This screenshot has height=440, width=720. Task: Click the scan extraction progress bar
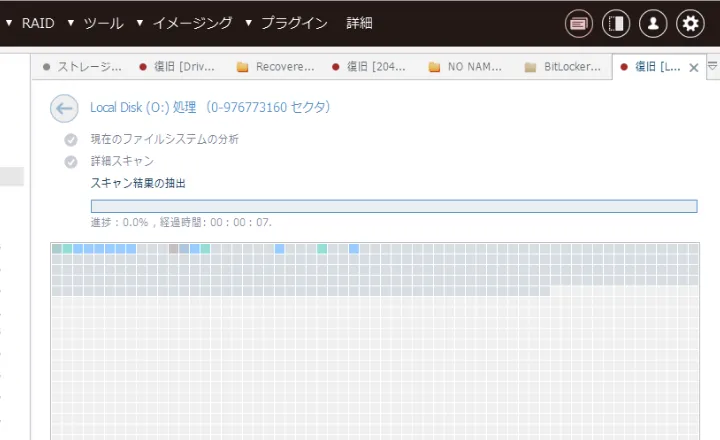(x=394, y=206)
